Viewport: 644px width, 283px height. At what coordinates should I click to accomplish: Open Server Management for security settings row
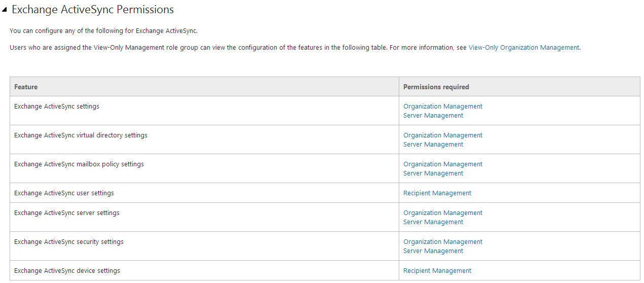(x=433, y=251)
